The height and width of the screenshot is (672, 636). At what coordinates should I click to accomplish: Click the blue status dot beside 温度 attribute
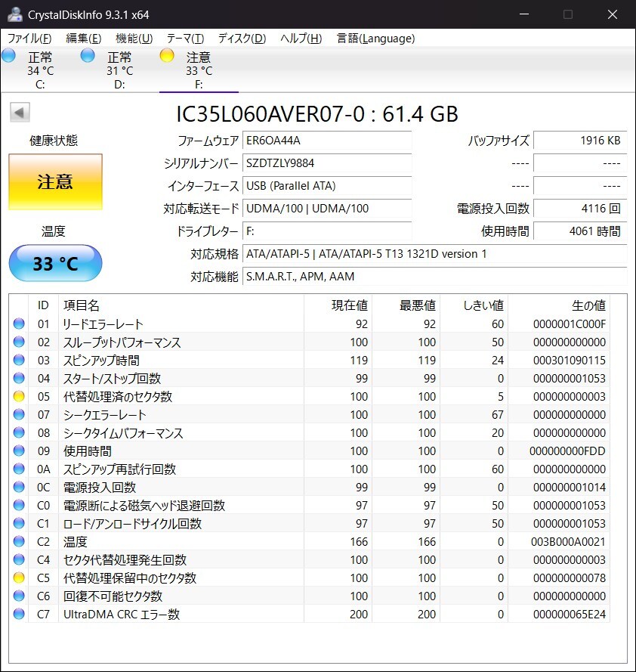coord(18,541)
